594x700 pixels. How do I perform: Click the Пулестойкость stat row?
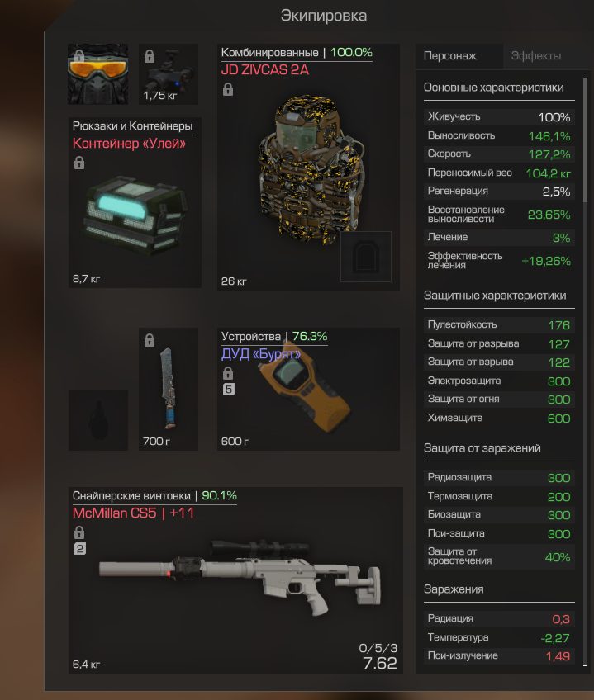click(499, 325)
